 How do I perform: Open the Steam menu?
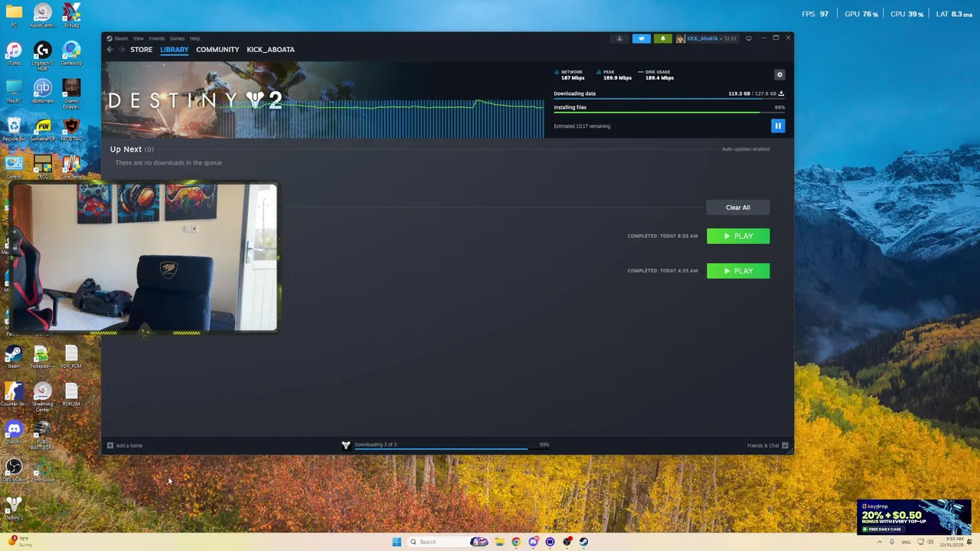pyautogui.click(x=121, y=38)
